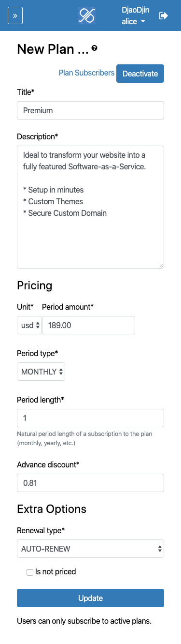Click the DjaoDjin site name text
The height and width of the screenshot is (644, 181).
(136, 10)
